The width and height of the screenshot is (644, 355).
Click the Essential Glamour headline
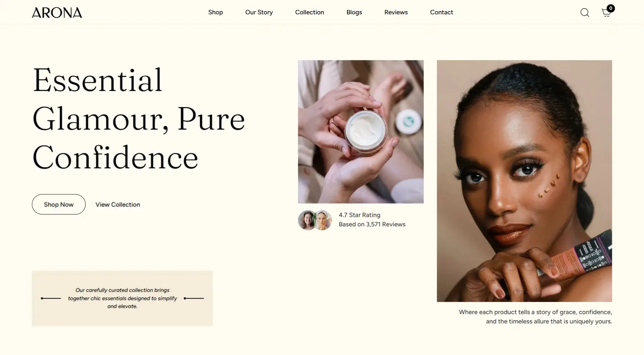139,118
